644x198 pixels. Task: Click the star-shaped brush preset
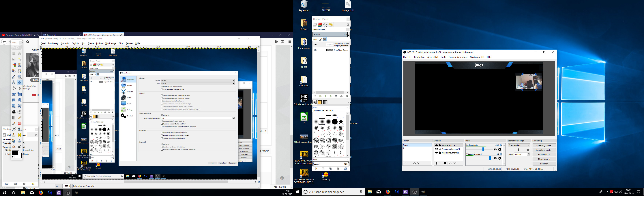click(x=341, y=121)
